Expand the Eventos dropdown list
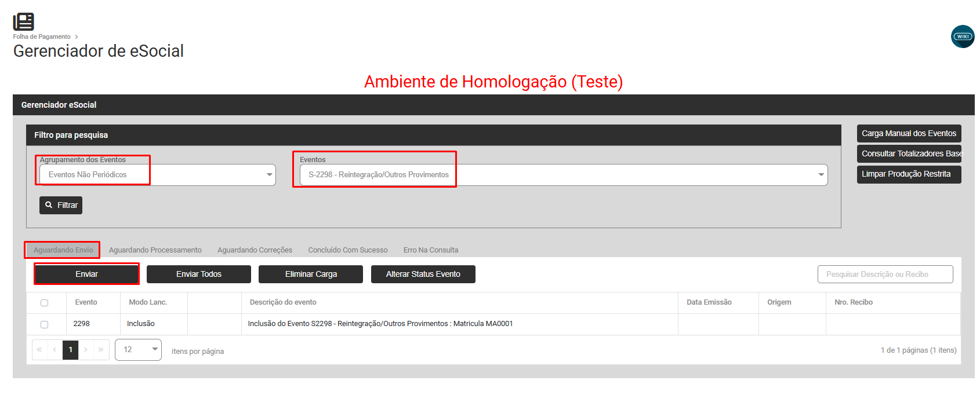Viewport: 980px width, 395px height. pos(563,175)
